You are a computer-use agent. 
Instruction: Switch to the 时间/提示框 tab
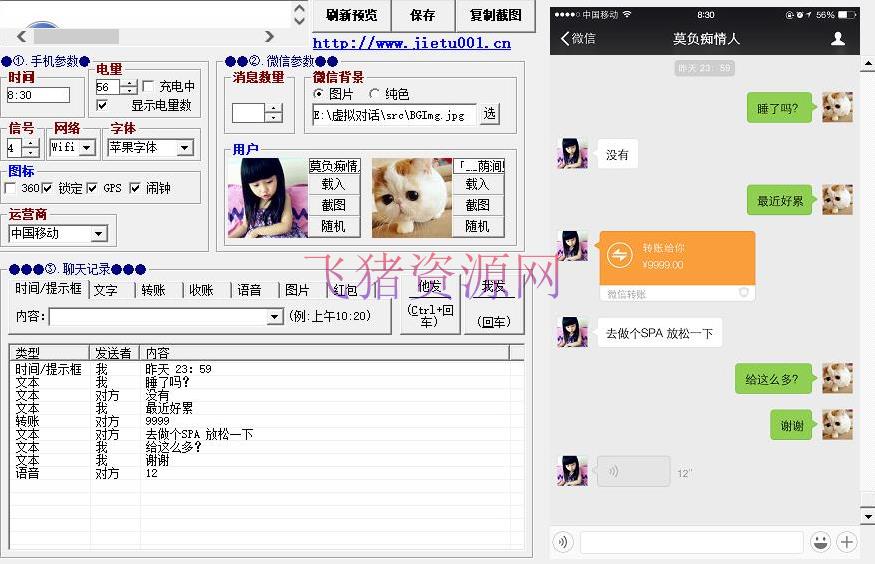tap(49, 289)
